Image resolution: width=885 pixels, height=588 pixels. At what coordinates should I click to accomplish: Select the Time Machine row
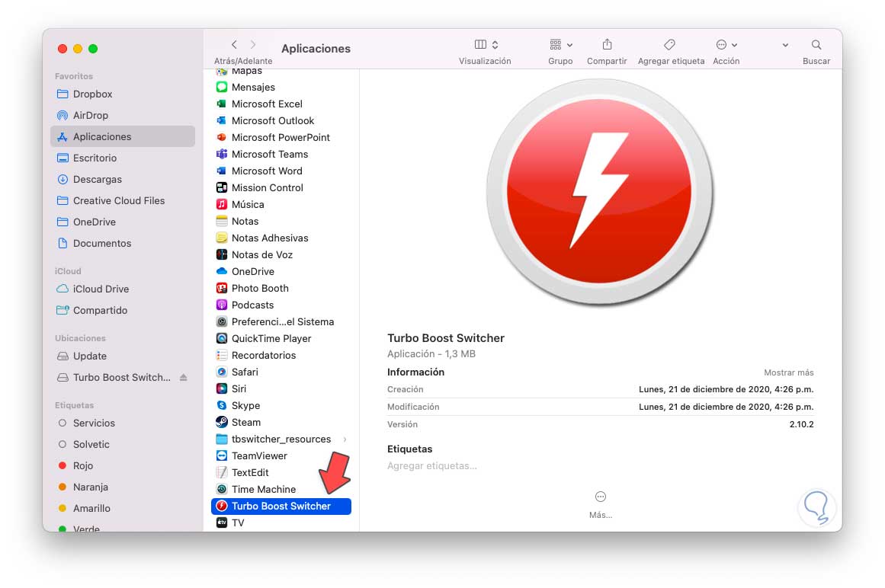coord(281,489)
